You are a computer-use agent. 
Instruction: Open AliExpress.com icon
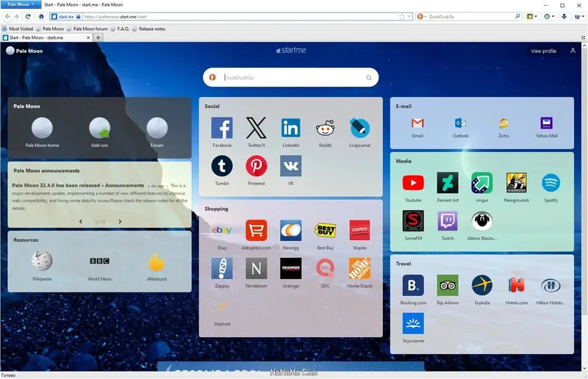click(257, 231)
